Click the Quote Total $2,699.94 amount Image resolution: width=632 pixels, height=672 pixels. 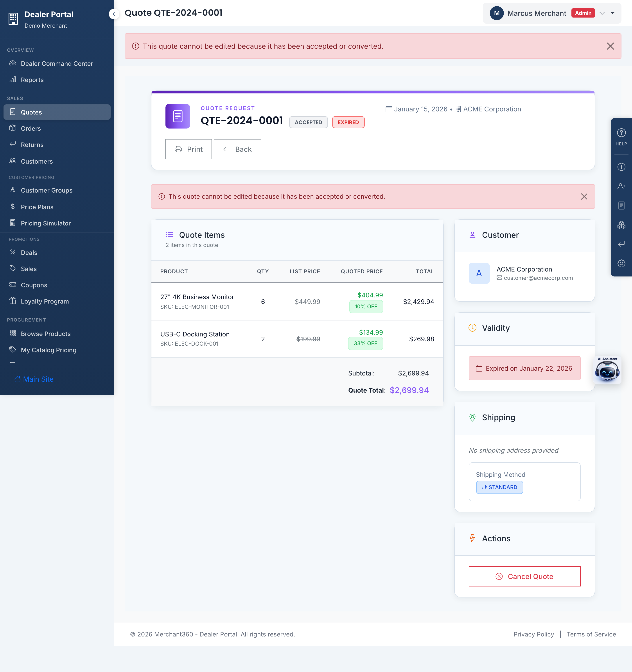click(409, 390)
